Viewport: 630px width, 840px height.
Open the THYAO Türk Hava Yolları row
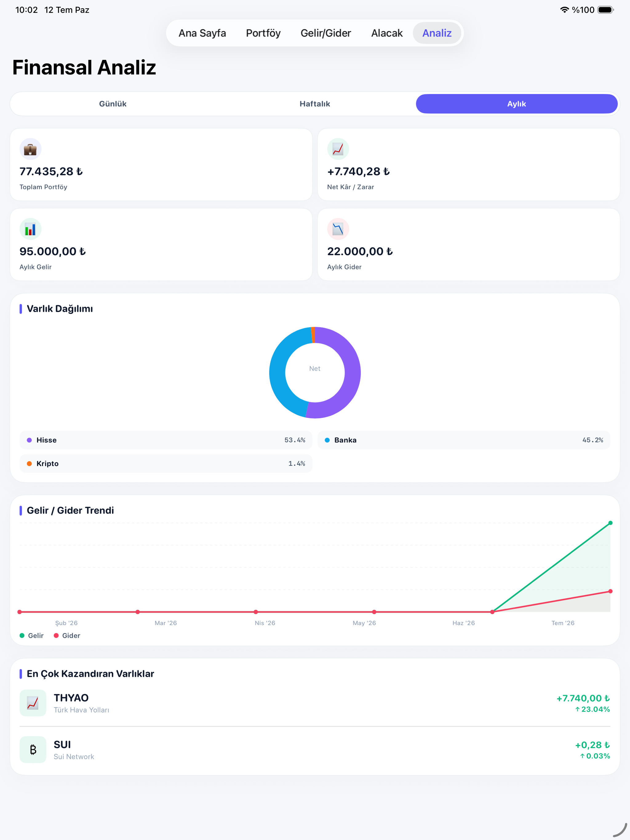click(315, 703)
